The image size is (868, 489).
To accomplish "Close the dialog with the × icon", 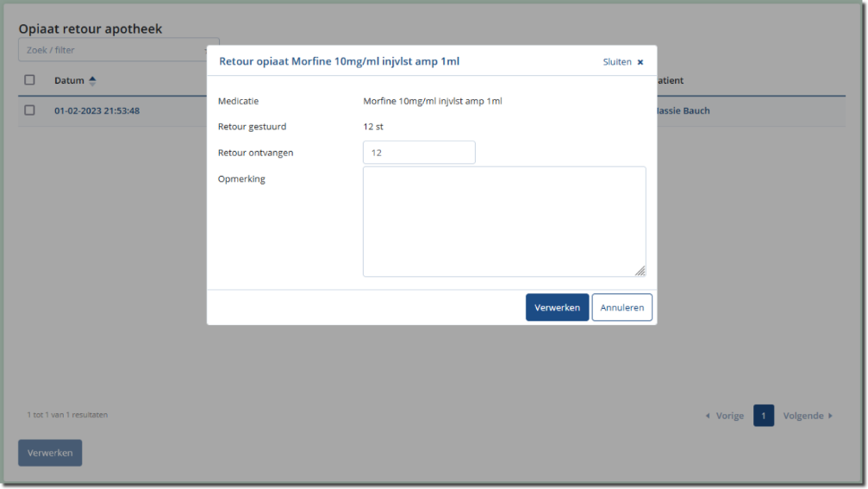I will pos(640,62).
